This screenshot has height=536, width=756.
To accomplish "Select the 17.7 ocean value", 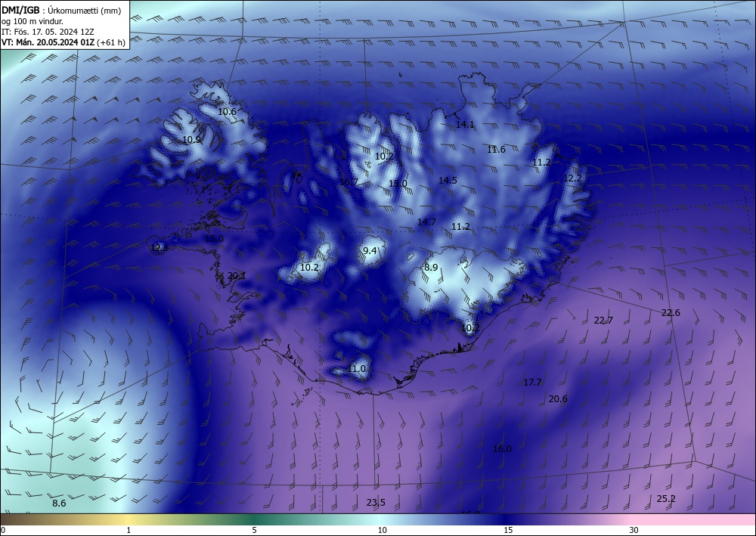I will [533, 383].
